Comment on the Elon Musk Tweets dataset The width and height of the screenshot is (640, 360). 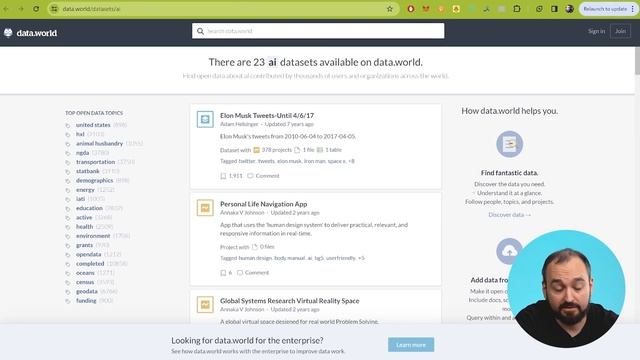[x=264, y=176]
